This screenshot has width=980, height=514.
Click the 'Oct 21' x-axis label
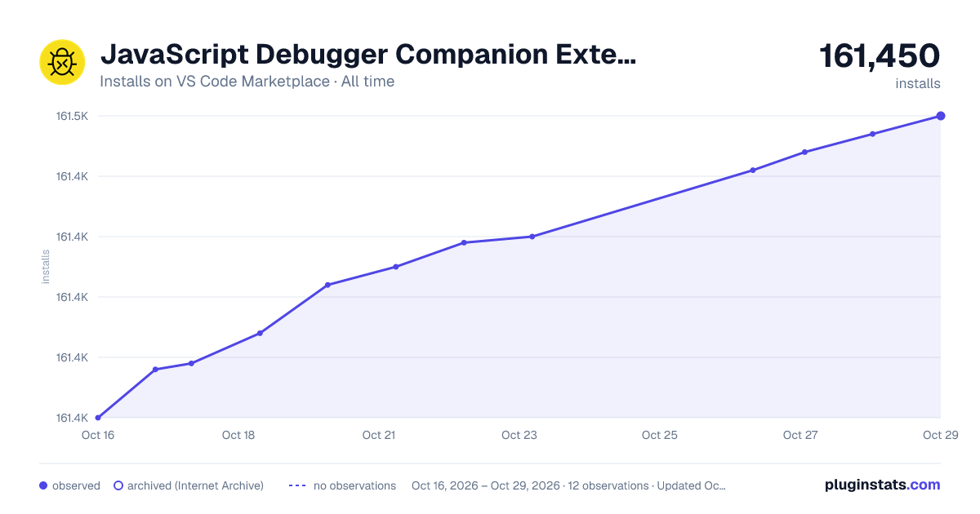379,435
